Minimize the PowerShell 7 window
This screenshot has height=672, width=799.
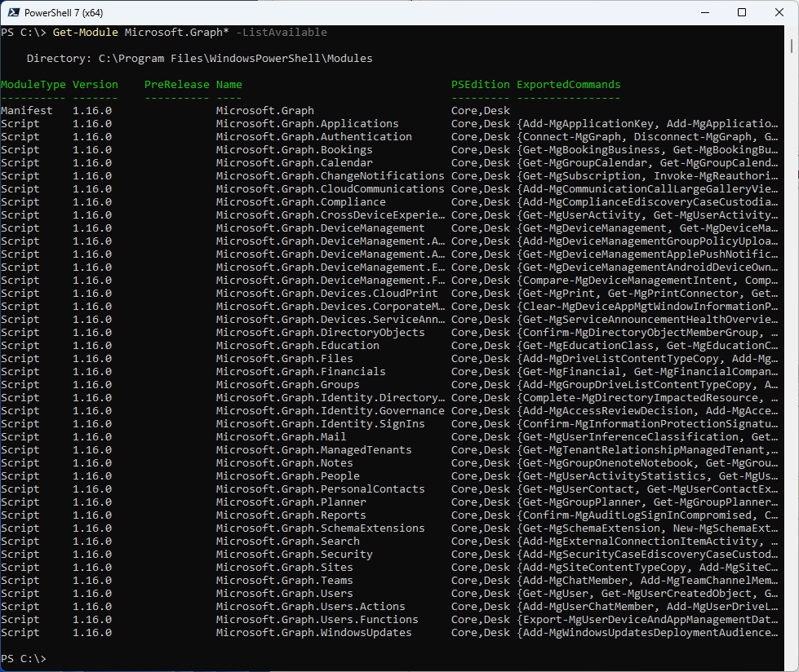click(705, 12)
